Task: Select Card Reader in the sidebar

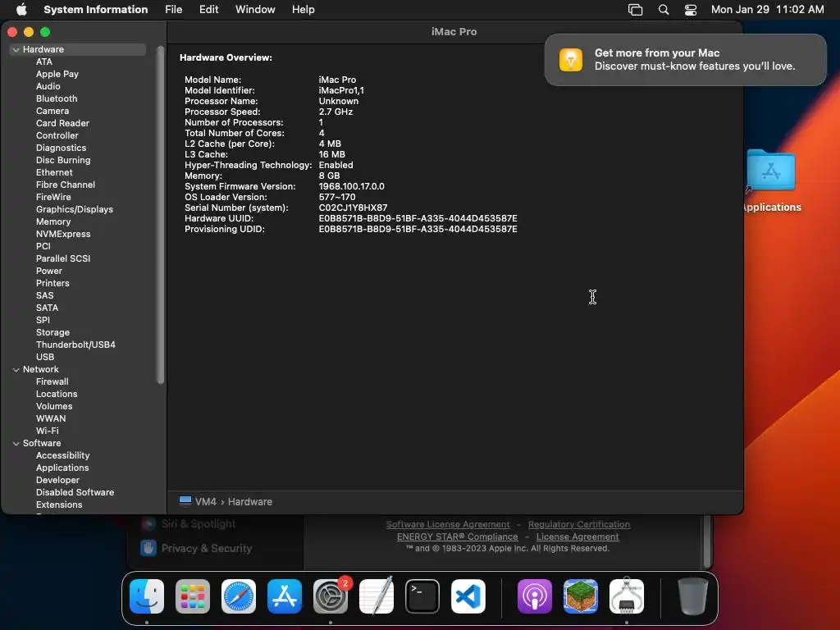Action: [x=62, y=123]
